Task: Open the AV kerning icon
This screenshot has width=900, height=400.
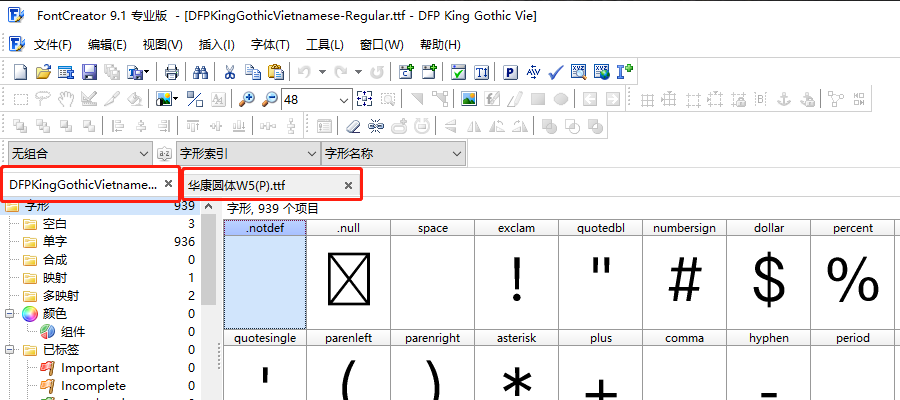Action: (x=533, y=72)
